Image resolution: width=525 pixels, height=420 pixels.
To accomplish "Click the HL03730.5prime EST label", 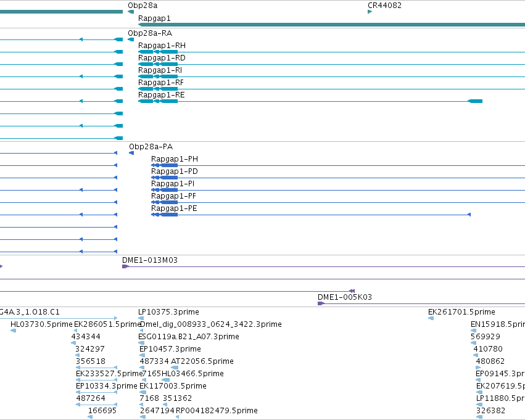I will [x=41, y=324].
